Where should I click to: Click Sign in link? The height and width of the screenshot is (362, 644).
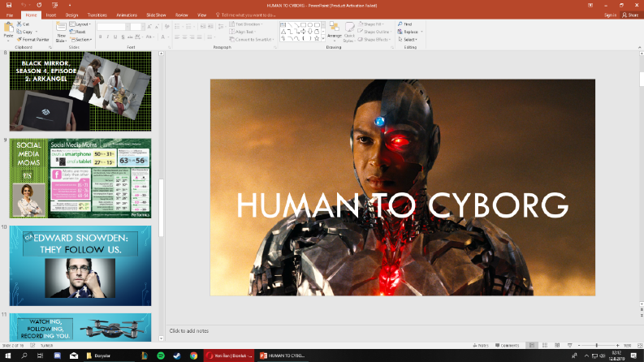610,15
